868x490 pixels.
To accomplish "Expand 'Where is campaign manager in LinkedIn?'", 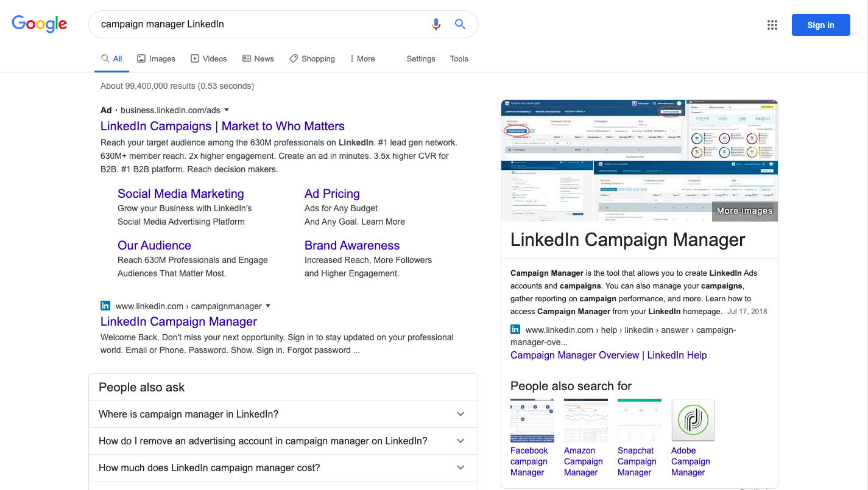I will click(283, 414).
